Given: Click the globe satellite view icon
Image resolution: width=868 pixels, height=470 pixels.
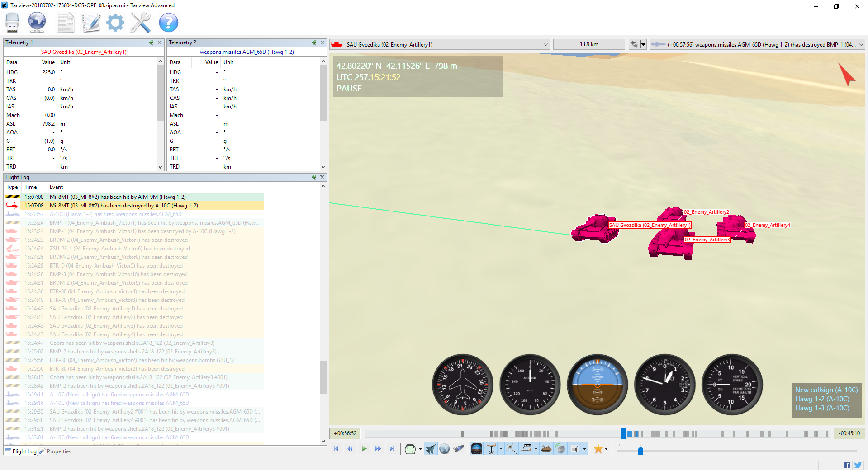Looking at the screenshot, I should (x=445, y=449).
